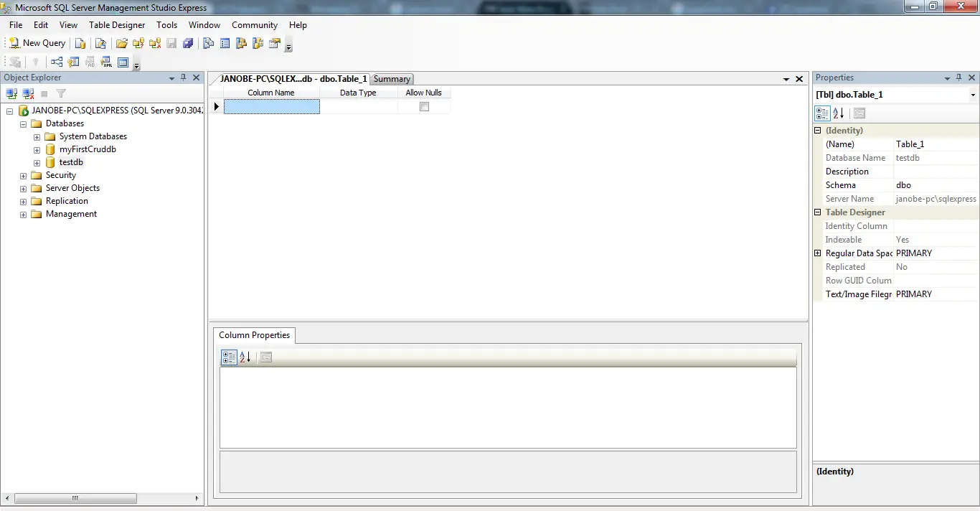Switch to the Summary tab
The height and width of the screenshot is (511, 980).
392,79
